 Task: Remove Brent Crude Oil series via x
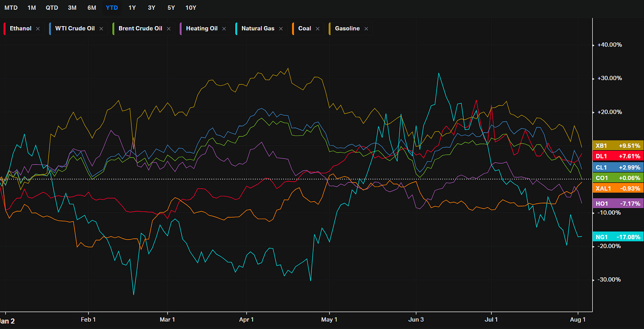tap(169, 29)
